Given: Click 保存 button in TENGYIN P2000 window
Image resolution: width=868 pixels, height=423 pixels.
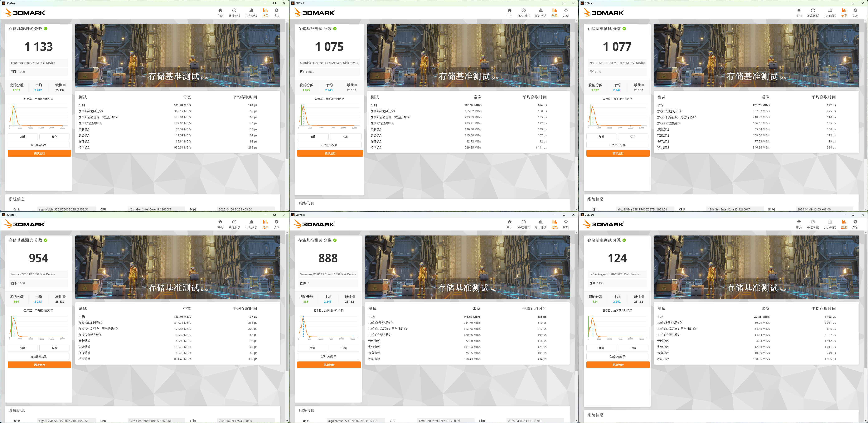Looking at the screenshot, I should pos(54,136).
